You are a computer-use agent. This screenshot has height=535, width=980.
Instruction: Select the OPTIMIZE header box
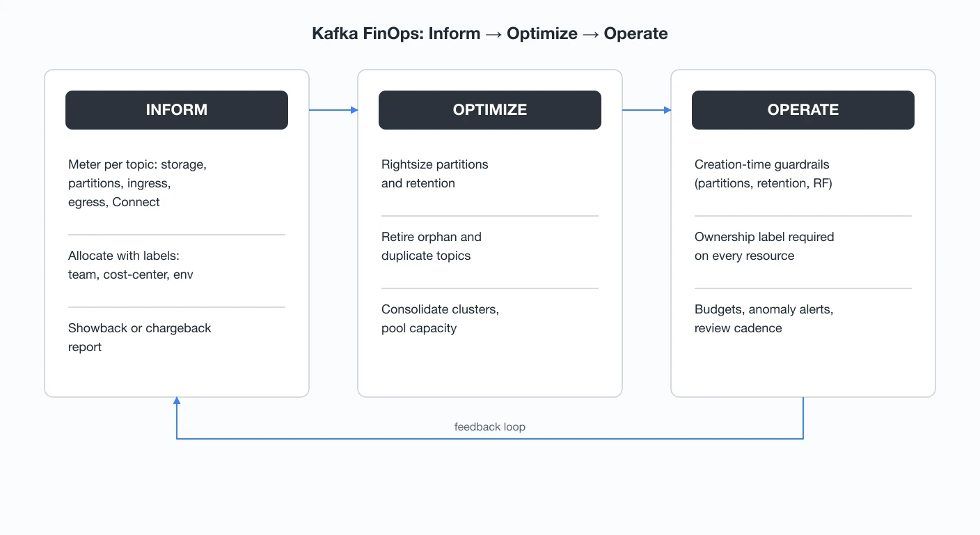pos(490,110)
